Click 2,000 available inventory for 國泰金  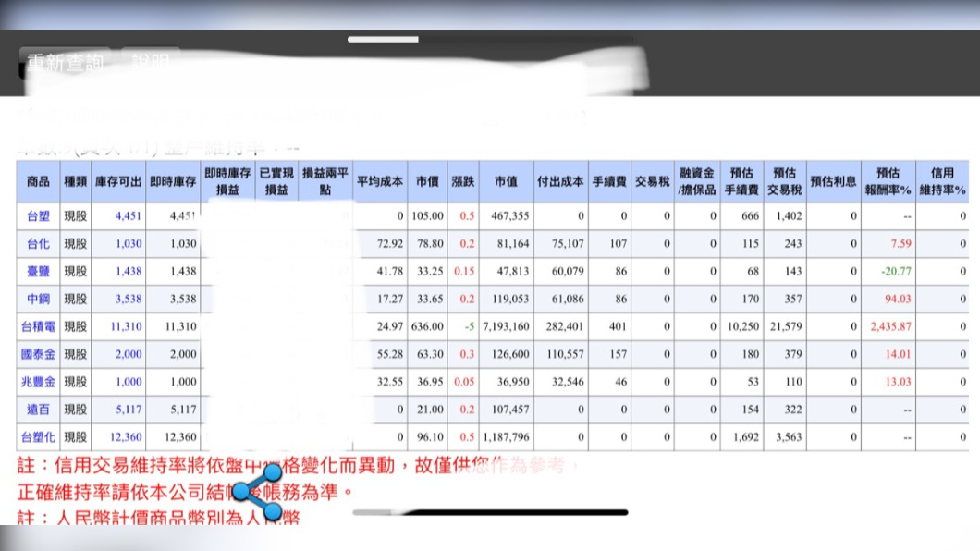click(129, 354)
